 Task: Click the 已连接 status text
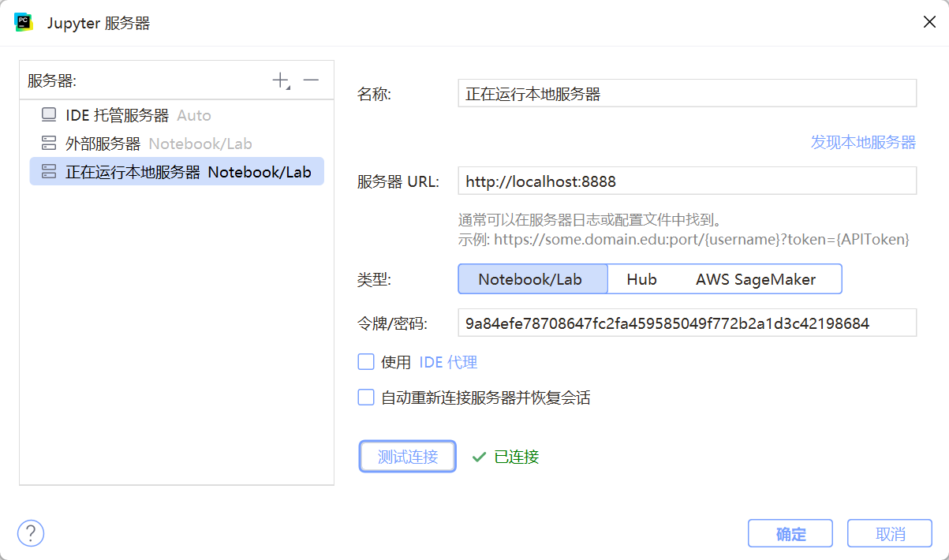click(517, 457)
